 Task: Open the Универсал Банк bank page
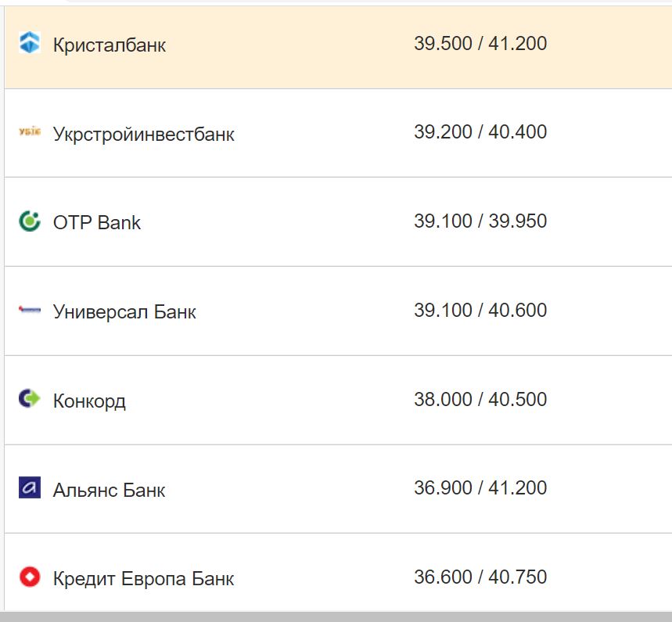(125, 311)
